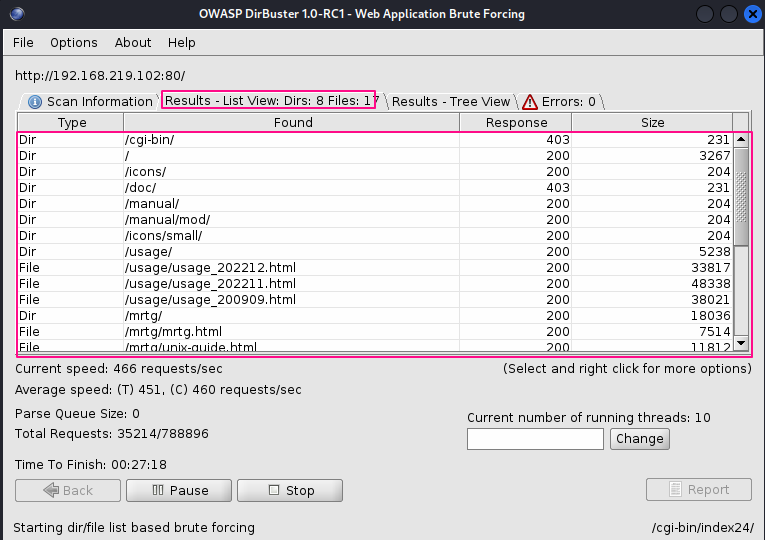The height and width of the screenshot is (540, 765).
Task: Switch to the Scan Information tab
Action: pos(89,101)
